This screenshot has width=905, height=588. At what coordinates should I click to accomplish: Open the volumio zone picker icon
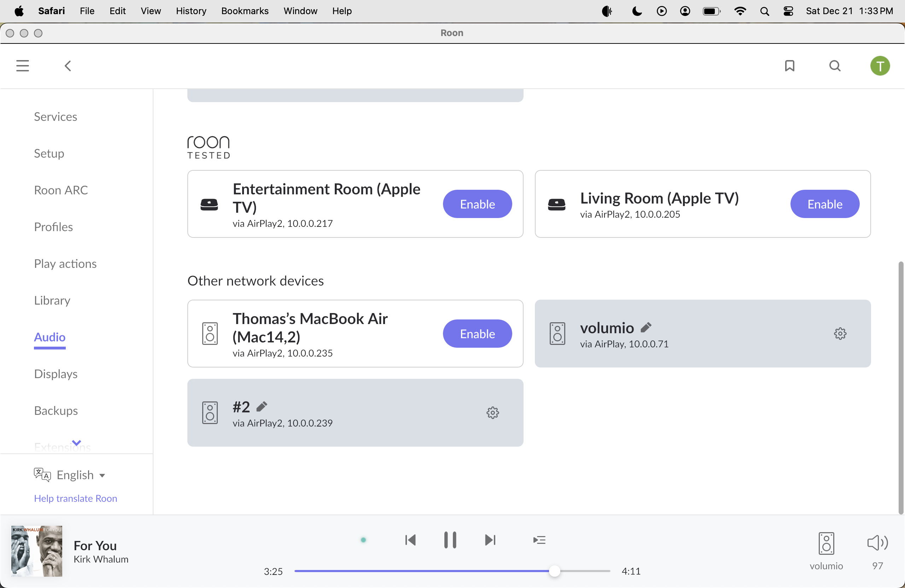(x=826, y=543)
